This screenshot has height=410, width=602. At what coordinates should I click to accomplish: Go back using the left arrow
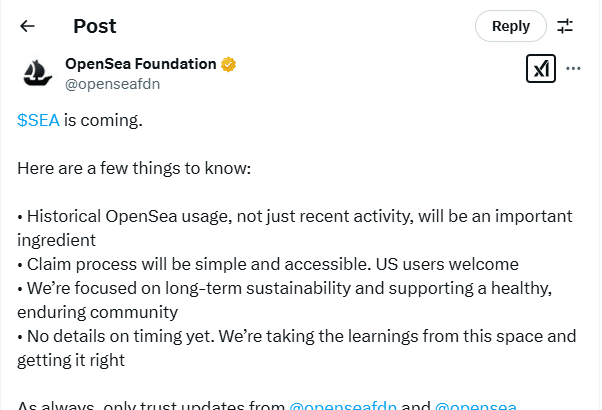point(27,26)
